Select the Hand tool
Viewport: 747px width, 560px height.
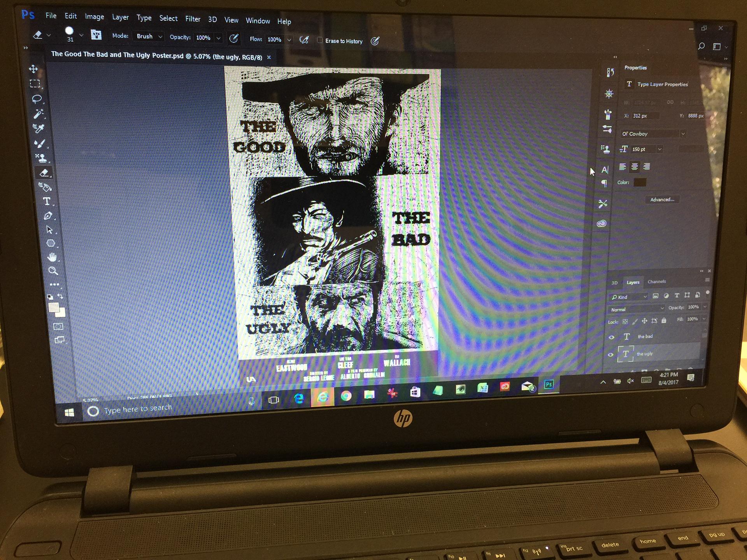tap(52, 257)
